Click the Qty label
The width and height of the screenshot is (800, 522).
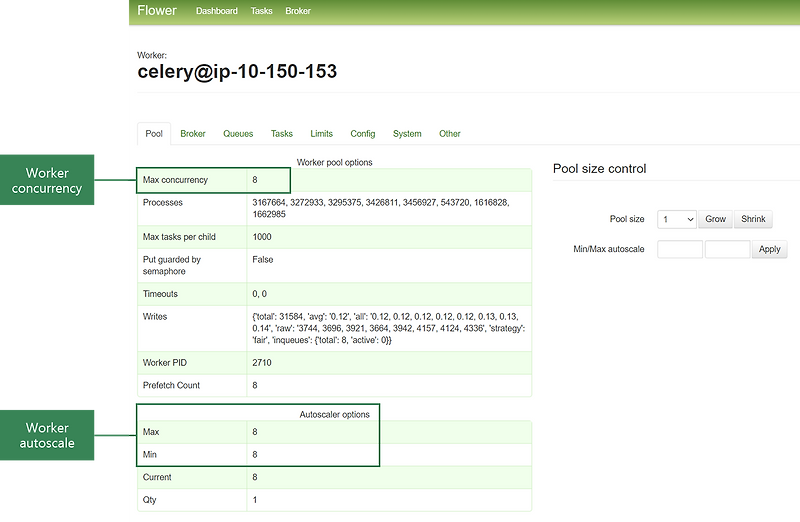coord(149,500)
